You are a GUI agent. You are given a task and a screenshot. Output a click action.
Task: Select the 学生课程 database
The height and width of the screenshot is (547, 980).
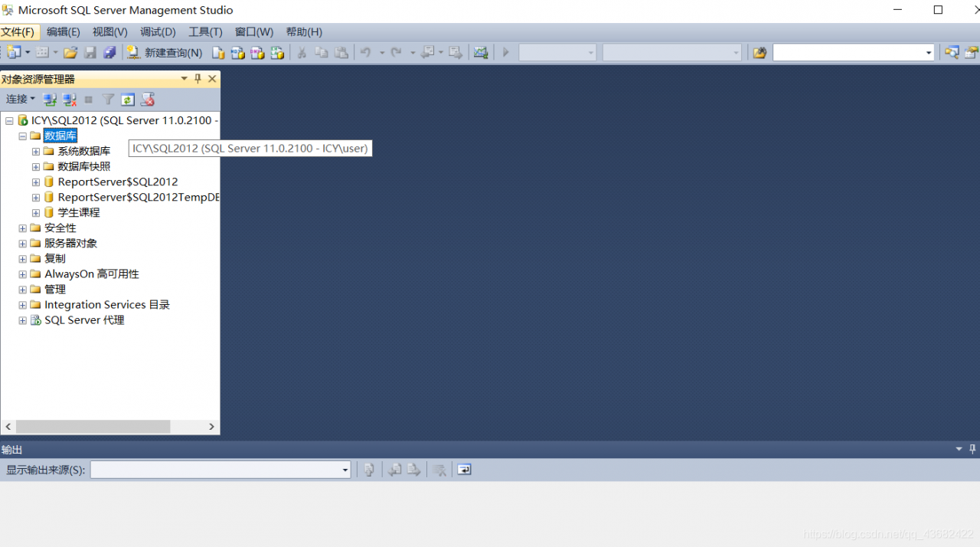[79, 212]
